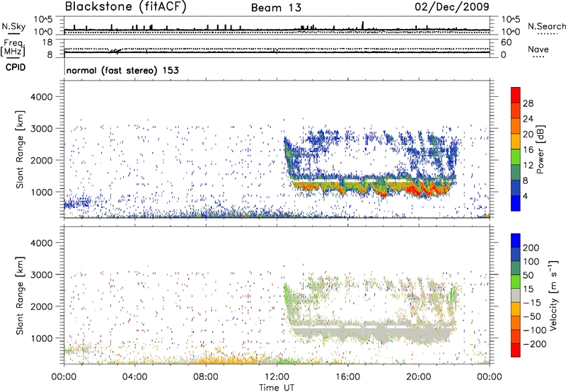Viewport: 566px width, 392px height.
Task: Click the 'Time UT' axis label
Action: tap(277, 388)
